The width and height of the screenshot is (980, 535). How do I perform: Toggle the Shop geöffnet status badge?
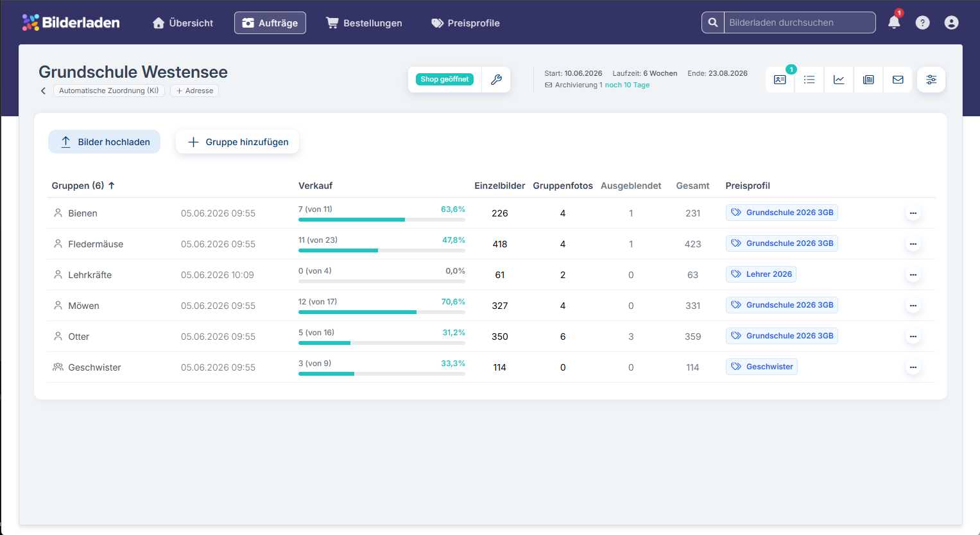445,80
